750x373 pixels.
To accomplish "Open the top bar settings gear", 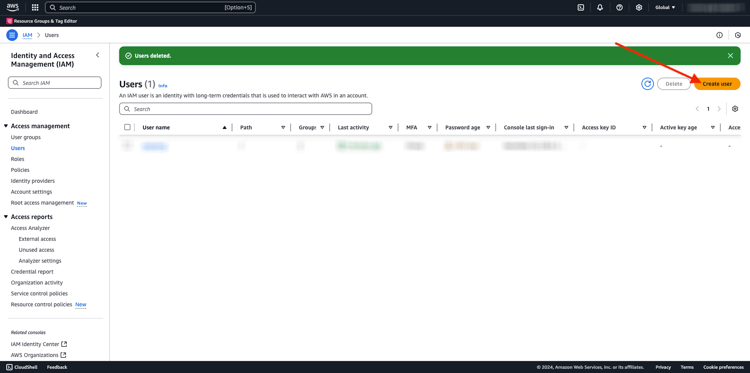I will pos(639,8).
